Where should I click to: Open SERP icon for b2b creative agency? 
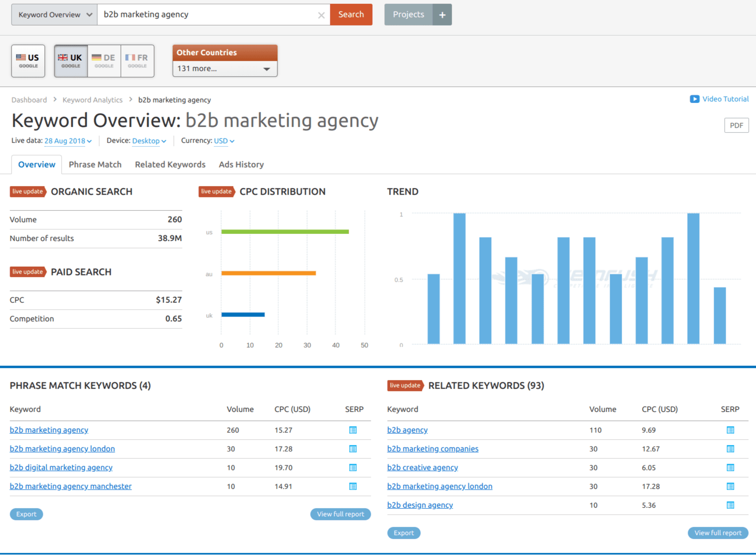point(730,467)
